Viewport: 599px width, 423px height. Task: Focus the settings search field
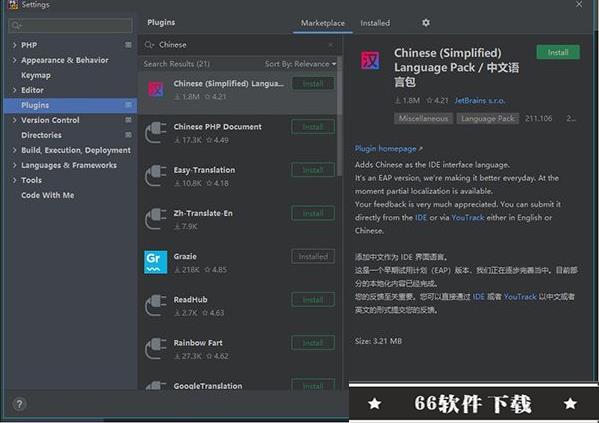coord(70,25)
